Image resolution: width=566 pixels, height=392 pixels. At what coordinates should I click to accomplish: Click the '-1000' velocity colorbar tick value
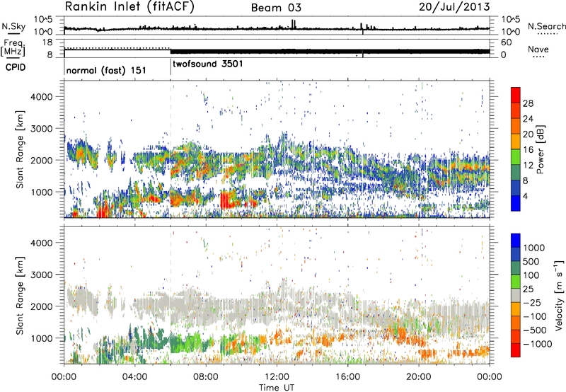click(537, 344)
